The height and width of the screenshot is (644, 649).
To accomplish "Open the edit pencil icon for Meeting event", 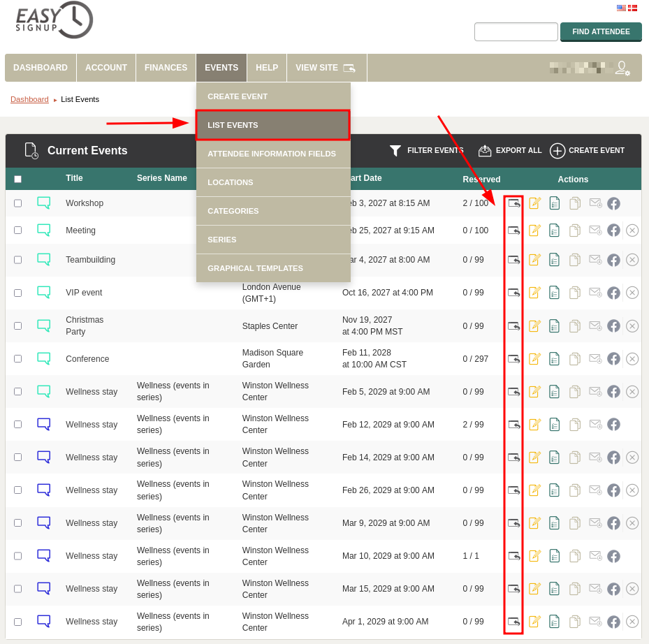I will pyautogui.click(x=534, y=230).
